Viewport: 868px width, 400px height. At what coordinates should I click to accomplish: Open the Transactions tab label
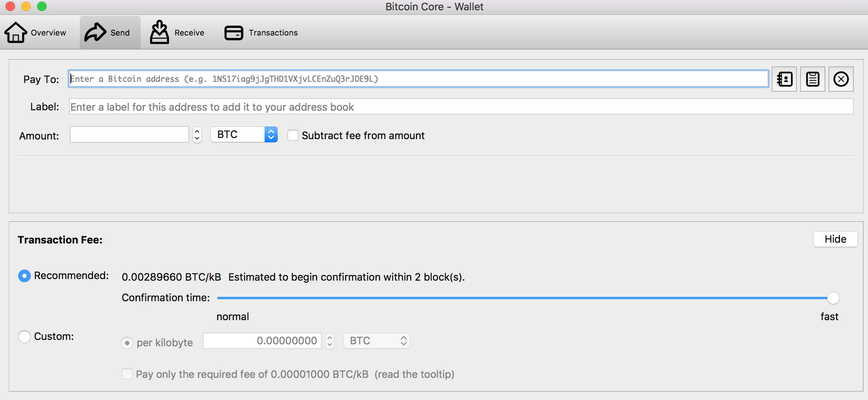273,33
